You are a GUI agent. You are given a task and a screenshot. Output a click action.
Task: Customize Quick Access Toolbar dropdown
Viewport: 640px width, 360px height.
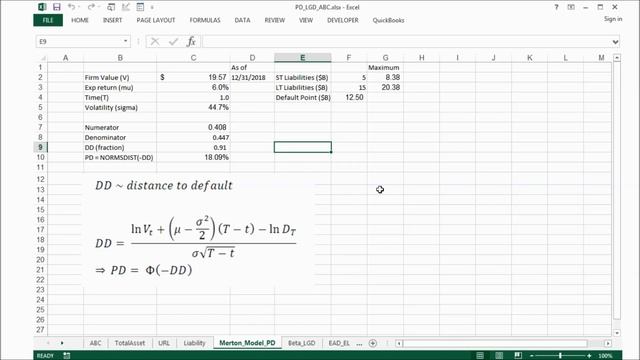click(152, 7)
